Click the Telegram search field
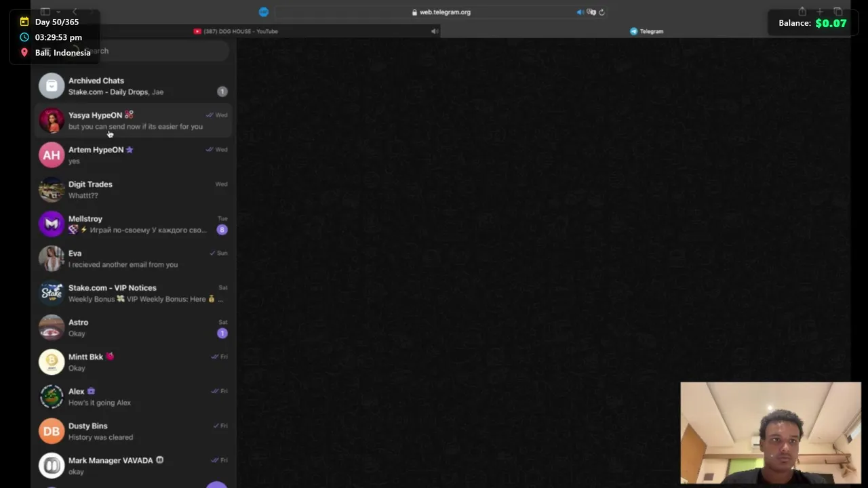Viewport: 868px width, 488px height. 146,51
